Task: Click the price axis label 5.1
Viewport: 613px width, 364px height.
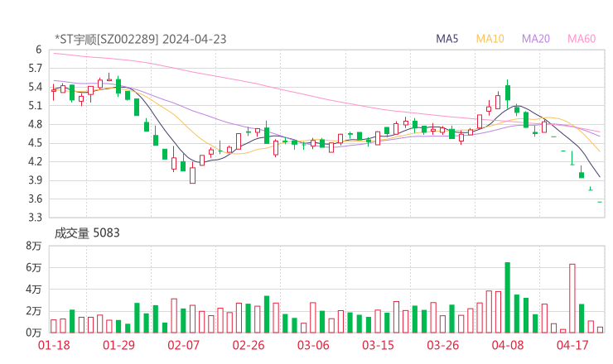Action: point(35,105)
